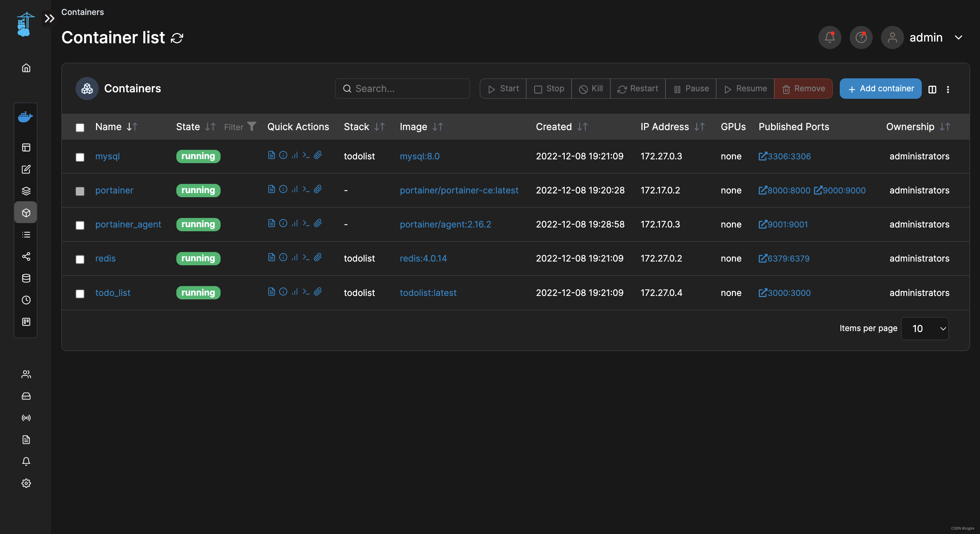The image size is (980, 534).
Task: Open Items per page dropdown
Action: coord(925,328)
